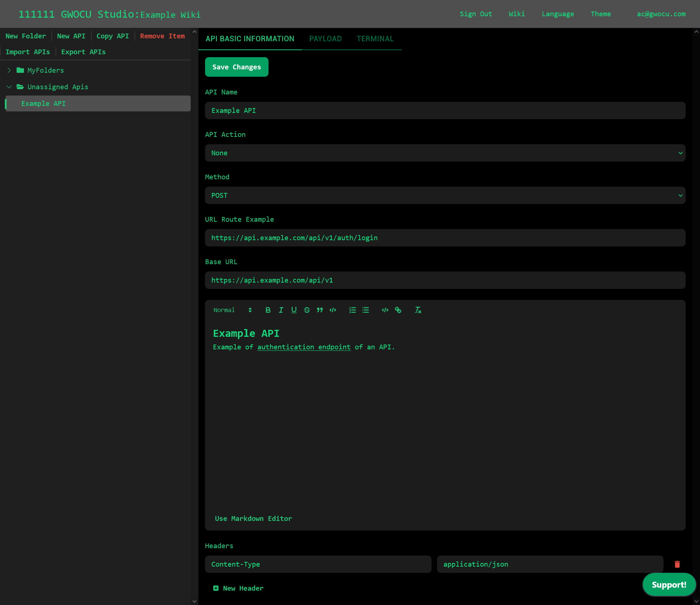The height and width of the screenshot is (605, 700).
Task: Click Export APIs
Action: [83, 52]
